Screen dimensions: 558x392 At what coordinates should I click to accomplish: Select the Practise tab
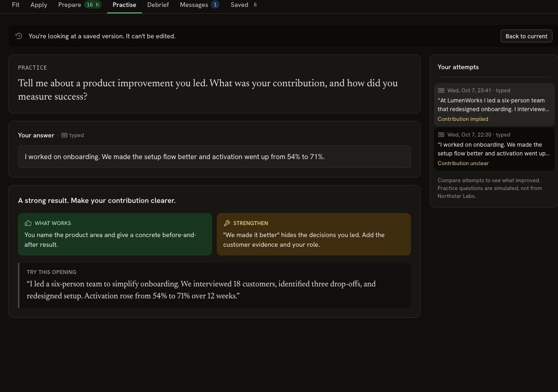point(125,5)
